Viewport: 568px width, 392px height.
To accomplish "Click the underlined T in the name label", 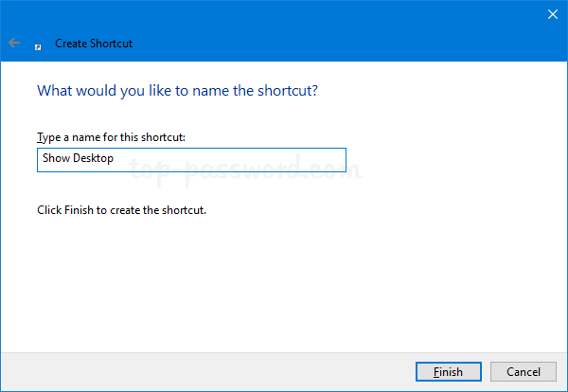I will pos(40,137).
